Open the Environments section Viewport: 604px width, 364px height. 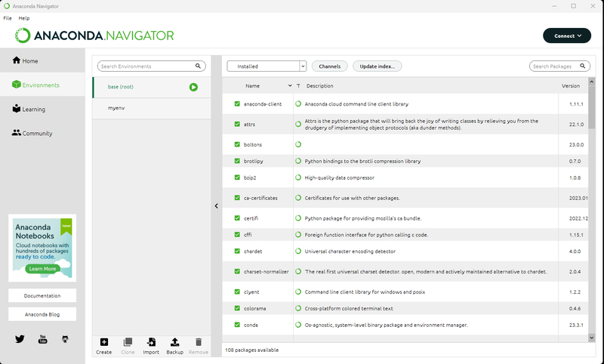point(42,85)
